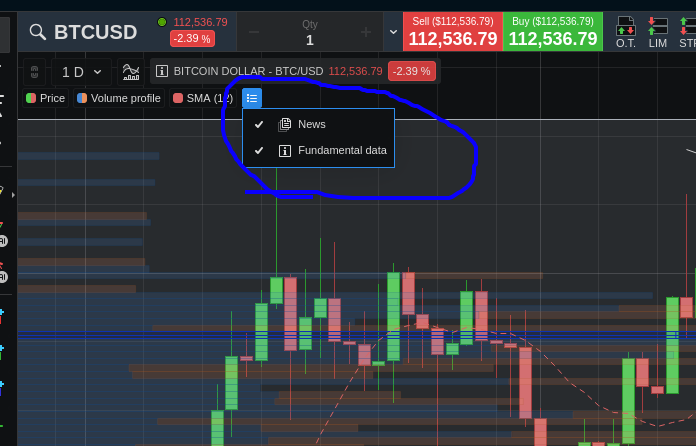Click the green status dot indicator

(x=162, y=22)
